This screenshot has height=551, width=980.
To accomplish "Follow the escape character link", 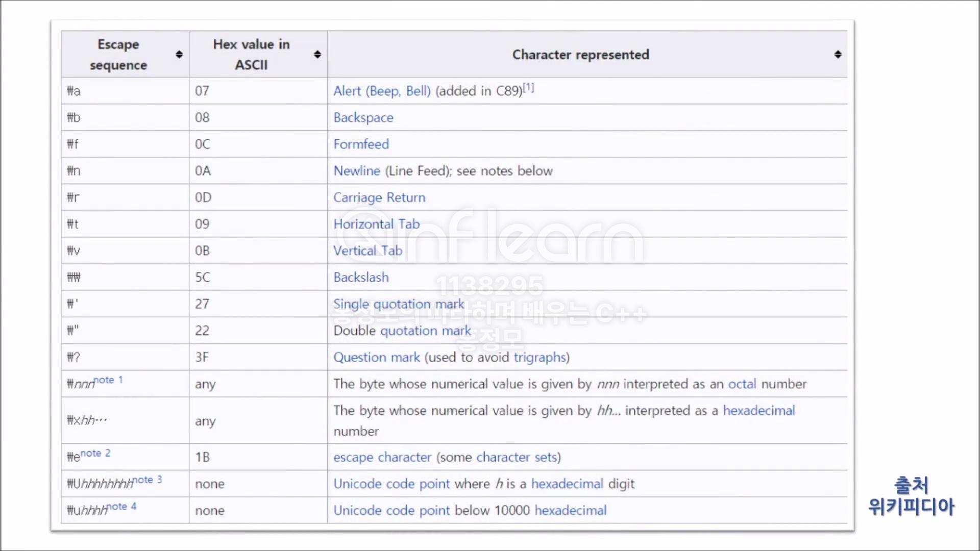I will pyautogui.click(x=382, y=457).
